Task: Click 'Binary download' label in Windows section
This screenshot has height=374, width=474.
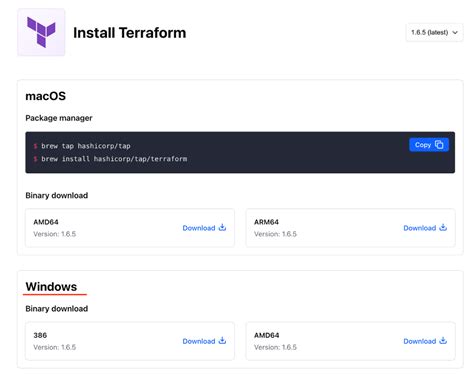Action: [57, 309]
